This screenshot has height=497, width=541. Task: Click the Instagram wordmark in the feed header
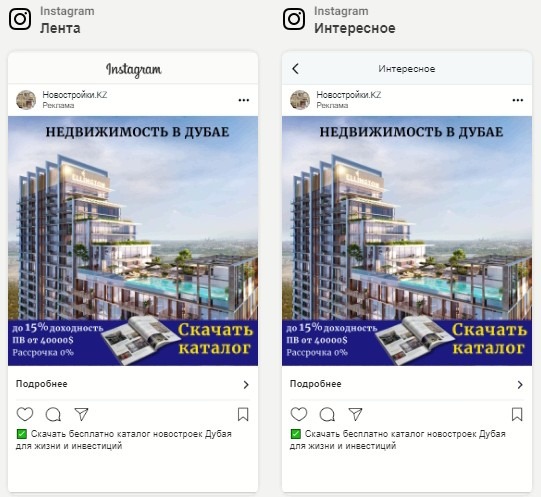(134, 70)
